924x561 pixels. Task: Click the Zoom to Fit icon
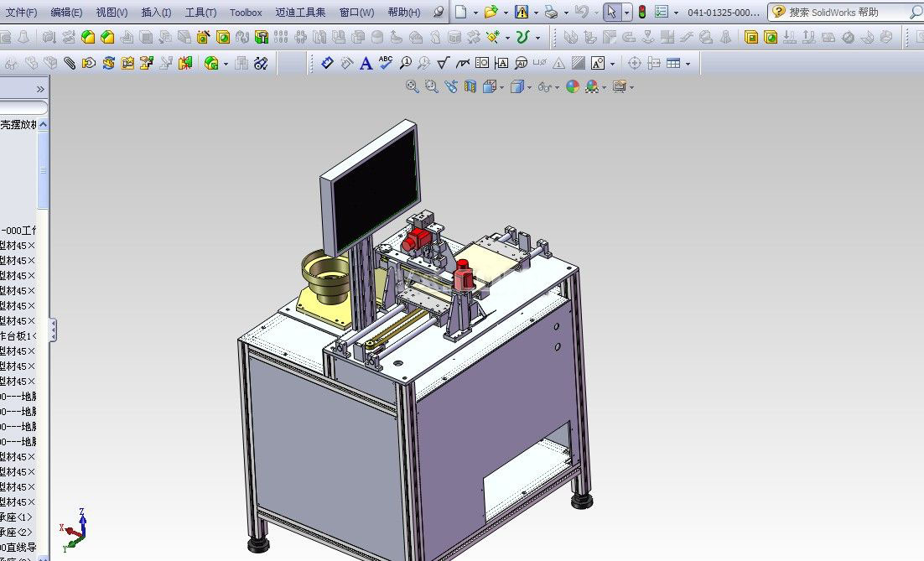(413, 87)
